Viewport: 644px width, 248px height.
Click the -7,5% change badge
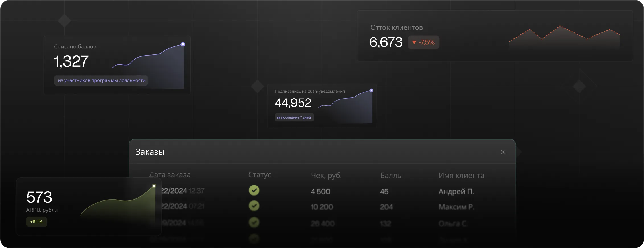pyautogui.click(x=423, y=42)
